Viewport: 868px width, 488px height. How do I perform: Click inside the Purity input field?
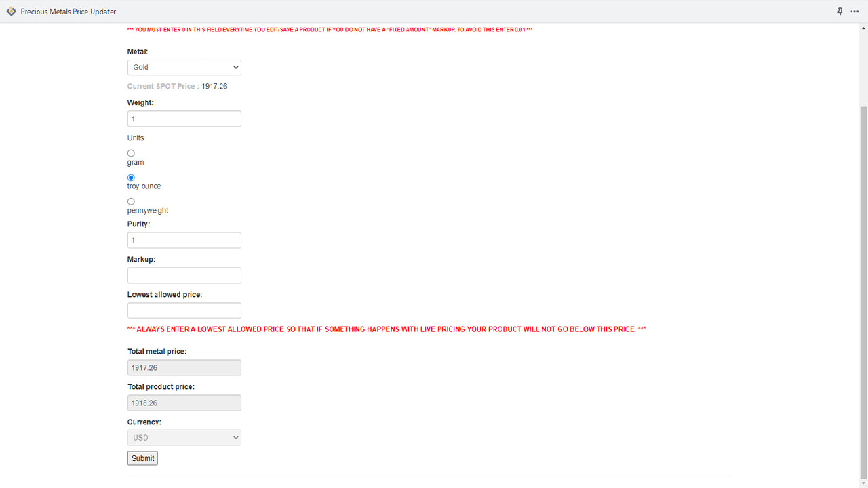coord(184,240)
